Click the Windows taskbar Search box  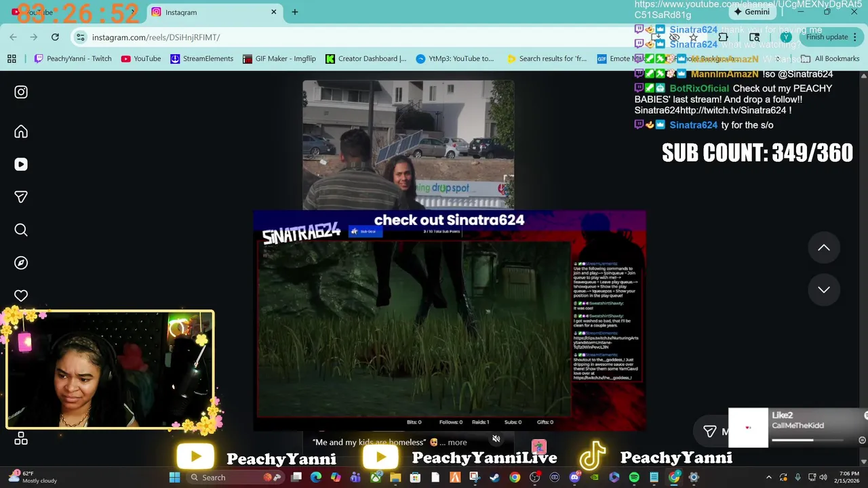(235, 478)
